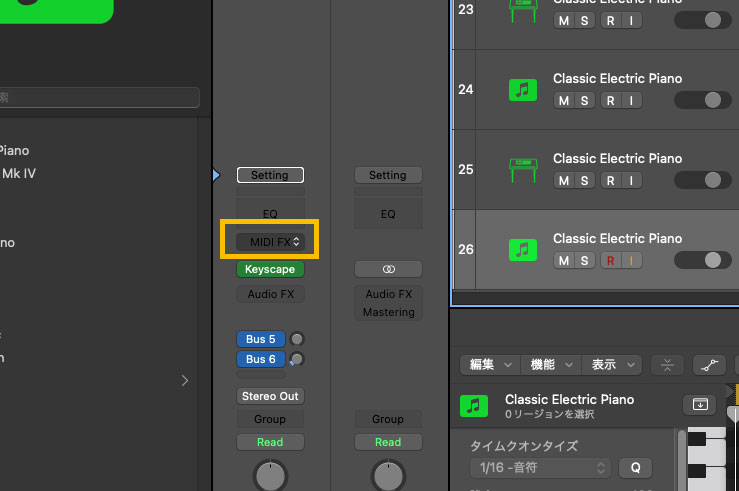Image resolution: width=739 pixels, height=491 pixels.
Task: Open the 1/16 -音符 quantize dropdown
Action: 540,467
